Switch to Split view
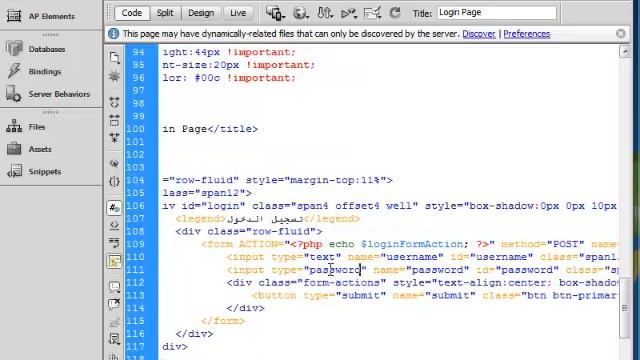The width and height of the screenshot is (640, 360). [165, 13]
